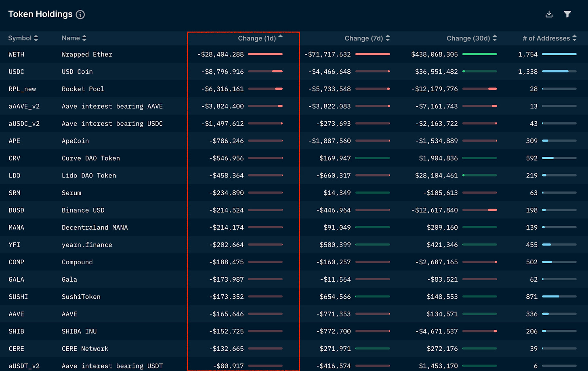
Task: Select the RPL_new symbol cell
Action: pyautogui.click(x=22, y=89)
